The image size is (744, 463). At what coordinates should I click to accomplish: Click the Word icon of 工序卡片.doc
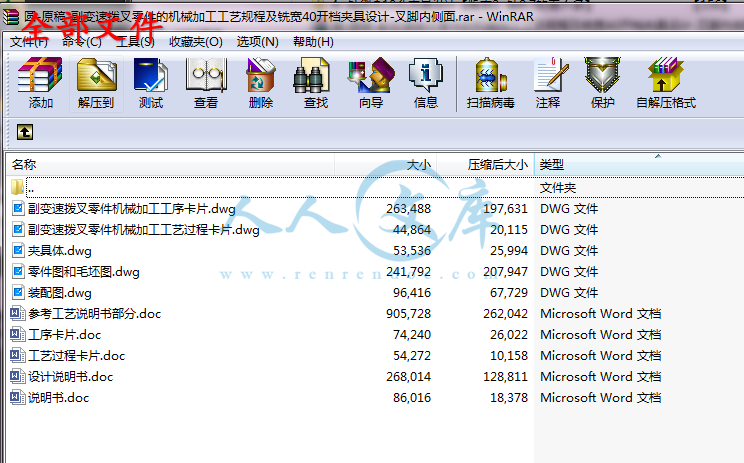18,334
